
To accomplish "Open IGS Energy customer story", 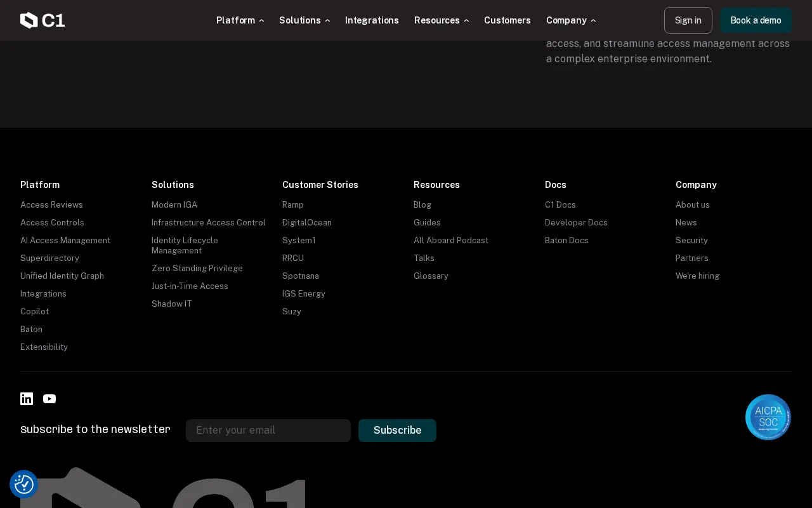I will point(304,293).
